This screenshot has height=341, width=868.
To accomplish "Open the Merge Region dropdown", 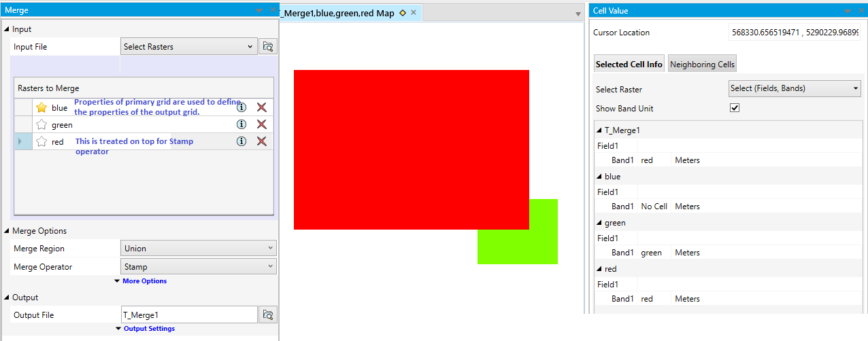I will (x=198, y=249).
